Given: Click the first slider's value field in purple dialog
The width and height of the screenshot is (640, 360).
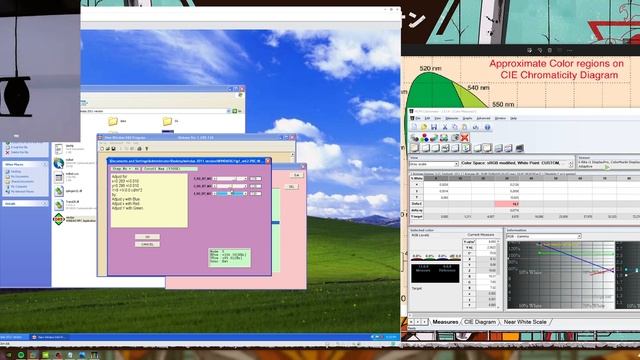Looking at the screenshot, I should click(256, 178).
